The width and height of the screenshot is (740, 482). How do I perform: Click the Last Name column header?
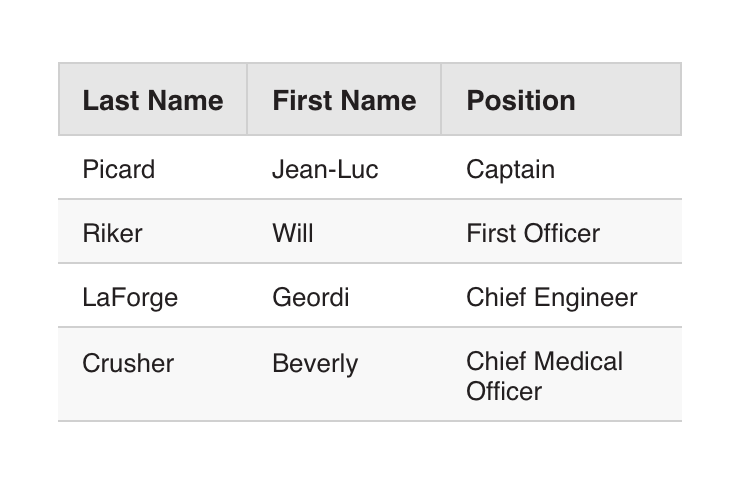pos(152,100)
